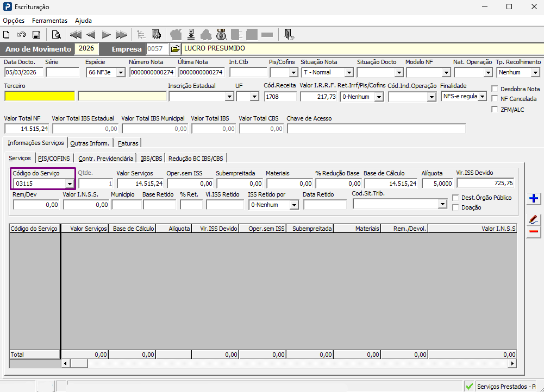Expand the ISS Retido por dropdown
Image resolution: width=544 pixels, height=392 pixels.
294,205
